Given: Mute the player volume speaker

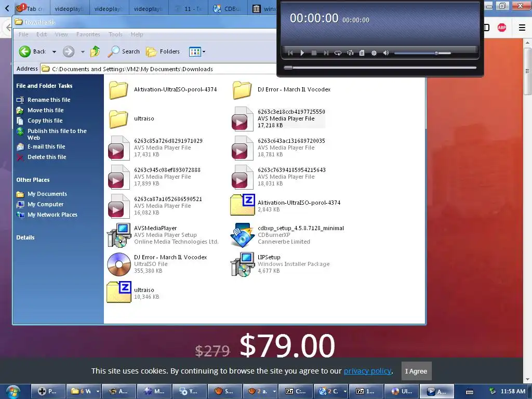Looking at the screenshot, I should tap(386, 53).
